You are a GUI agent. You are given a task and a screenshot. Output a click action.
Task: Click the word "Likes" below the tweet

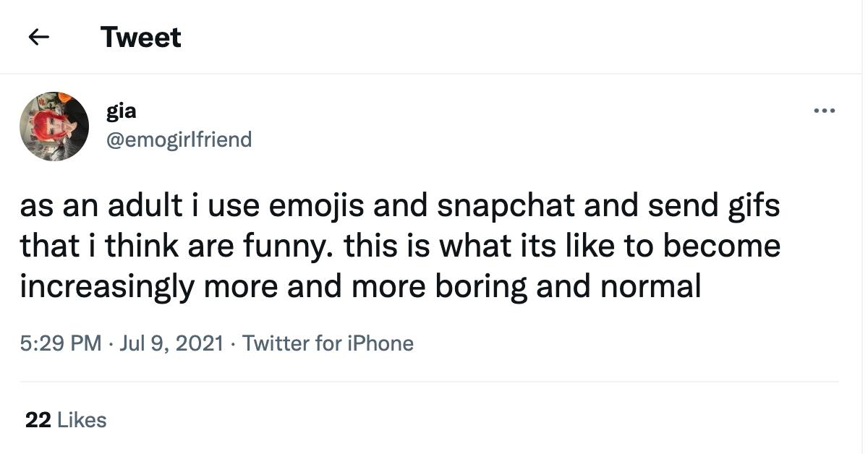[x=81, y=420]
